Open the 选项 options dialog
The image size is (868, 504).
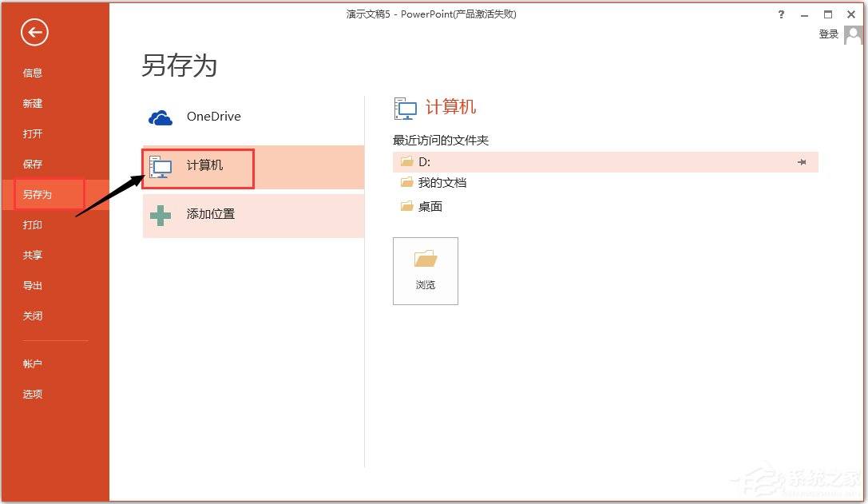(33, 394)
